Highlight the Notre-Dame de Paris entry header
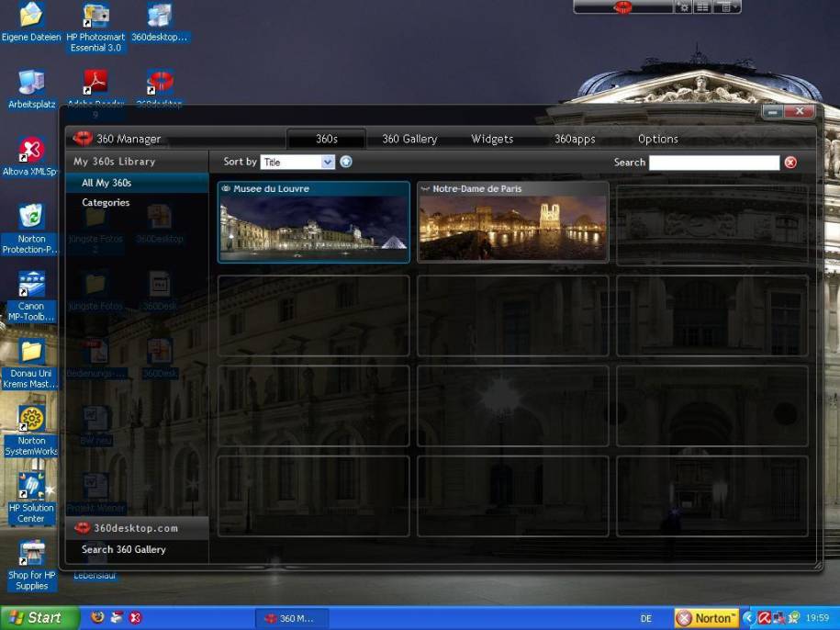Viewport: 840px width, 630px height. [477, 188]
